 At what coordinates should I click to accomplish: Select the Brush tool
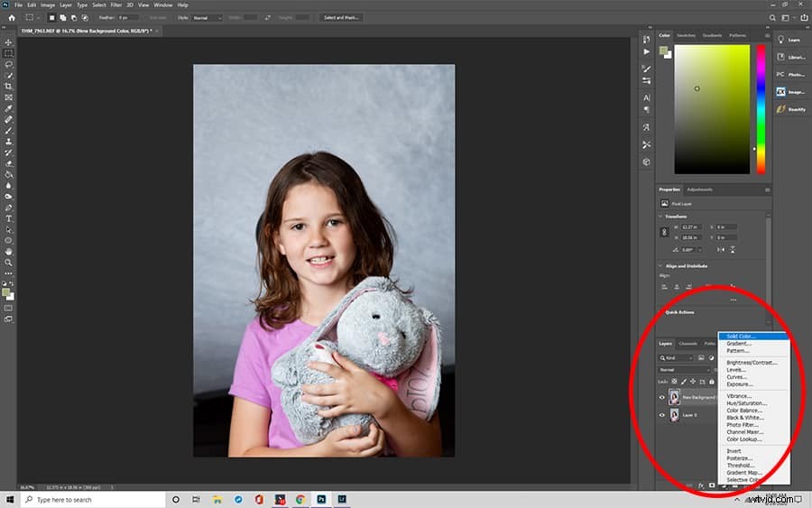click(x=8, y=131)
